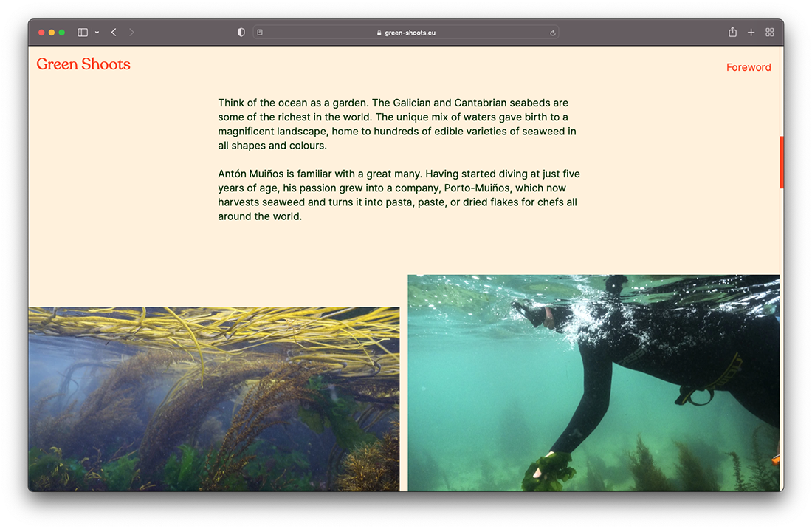Reload the current page
Screen dimensions: 812x529
[x=553, y=33]
